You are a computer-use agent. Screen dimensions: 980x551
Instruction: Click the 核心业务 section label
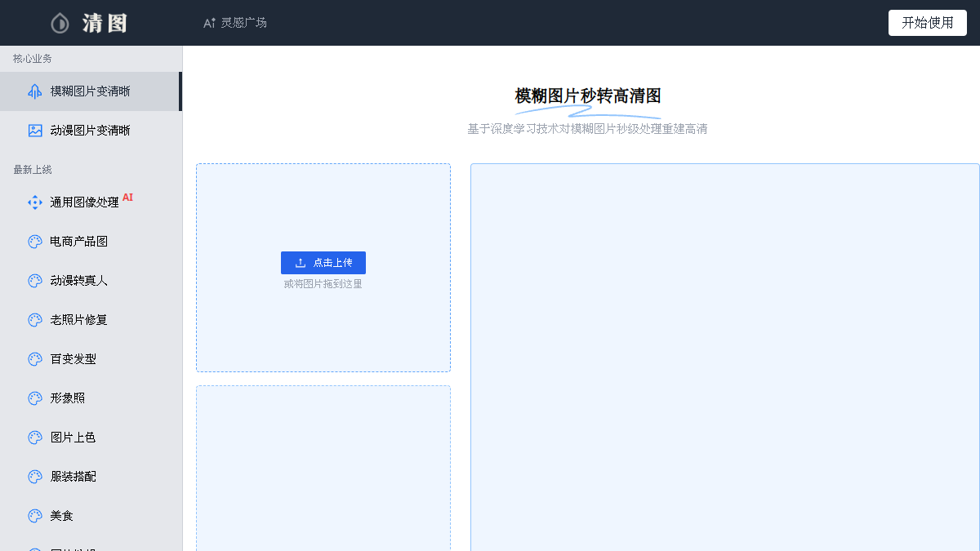(33, 59)
